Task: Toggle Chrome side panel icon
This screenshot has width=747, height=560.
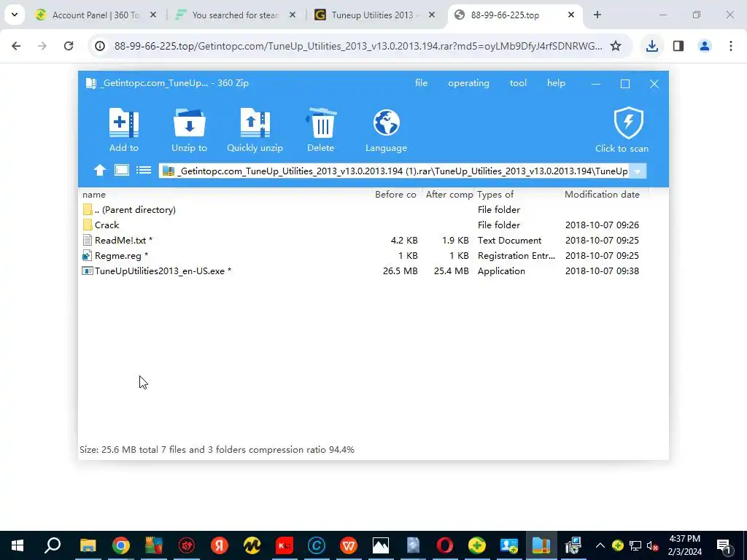Action: coord(678,46)
